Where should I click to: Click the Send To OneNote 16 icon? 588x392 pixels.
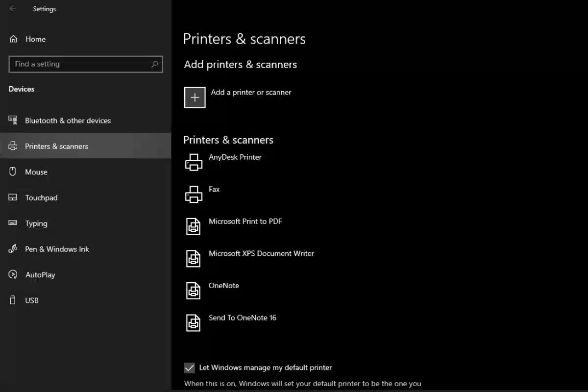click(194, 322)
